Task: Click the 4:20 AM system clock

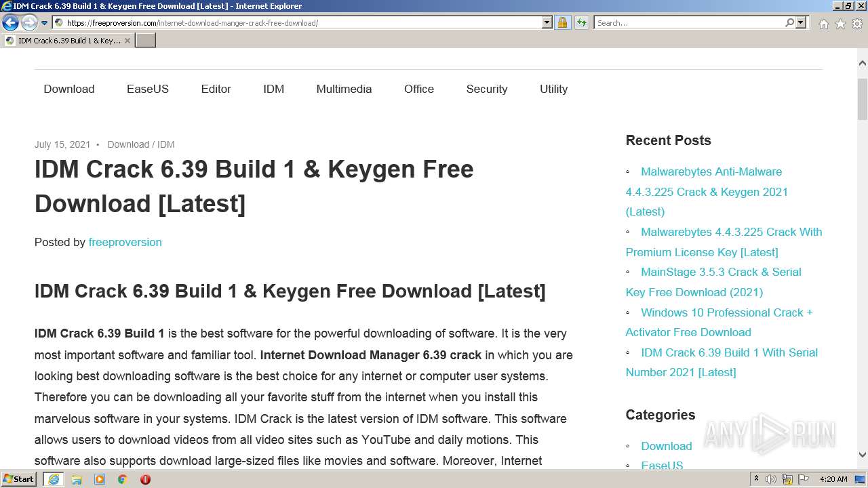Action: (x=833, y=479)
